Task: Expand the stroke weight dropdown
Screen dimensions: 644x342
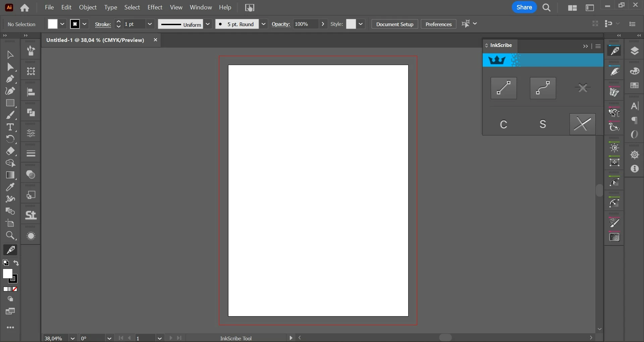Action: point(150,24)
